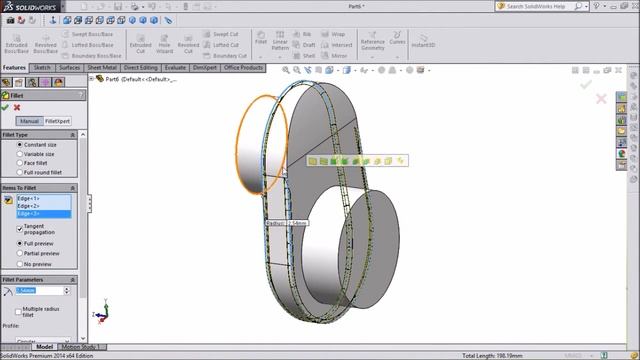Open the Reference Geometry dropdown arrow
The height and width of the screenshot is (360, 640).
click(372, 56)
